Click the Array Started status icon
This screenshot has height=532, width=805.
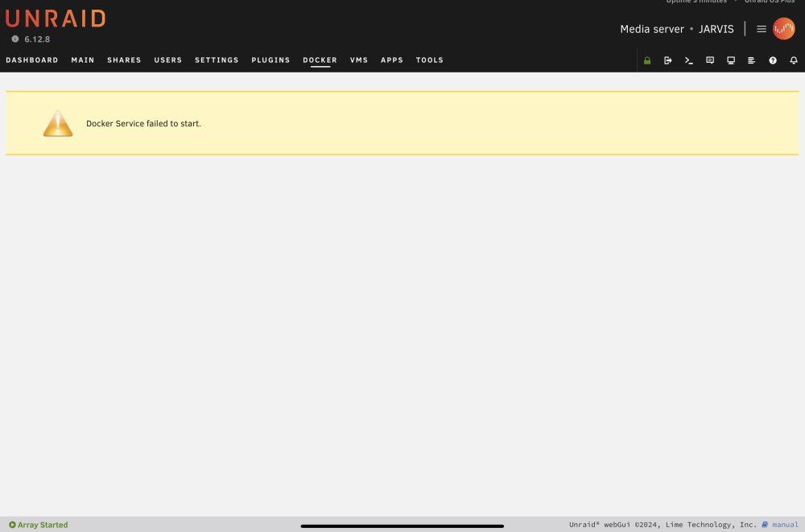coord(12,525)
